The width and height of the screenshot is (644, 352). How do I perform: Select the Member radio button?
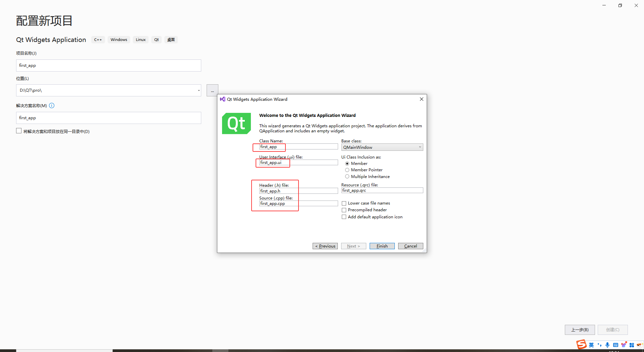(x=347, y=164)
